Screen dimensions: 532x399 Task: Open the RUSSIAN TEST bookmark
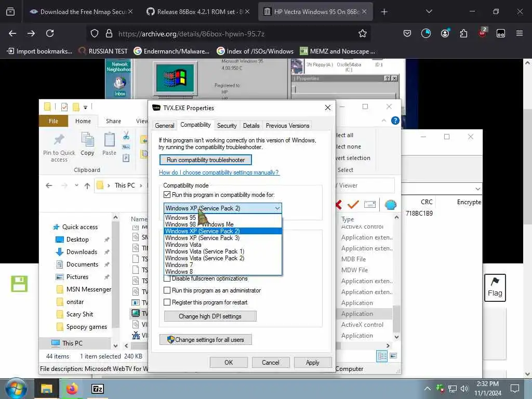coord(103,51)
